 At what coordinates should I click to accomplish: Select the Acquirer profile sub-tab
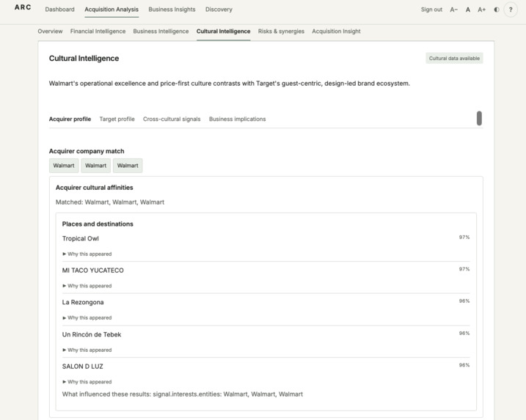(70, 119)
